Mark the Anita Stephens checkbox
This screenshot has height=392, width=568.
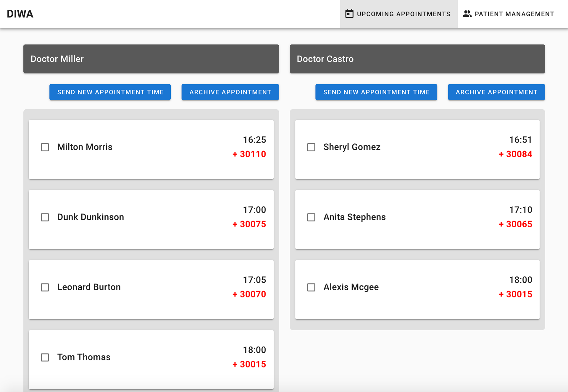311,217
